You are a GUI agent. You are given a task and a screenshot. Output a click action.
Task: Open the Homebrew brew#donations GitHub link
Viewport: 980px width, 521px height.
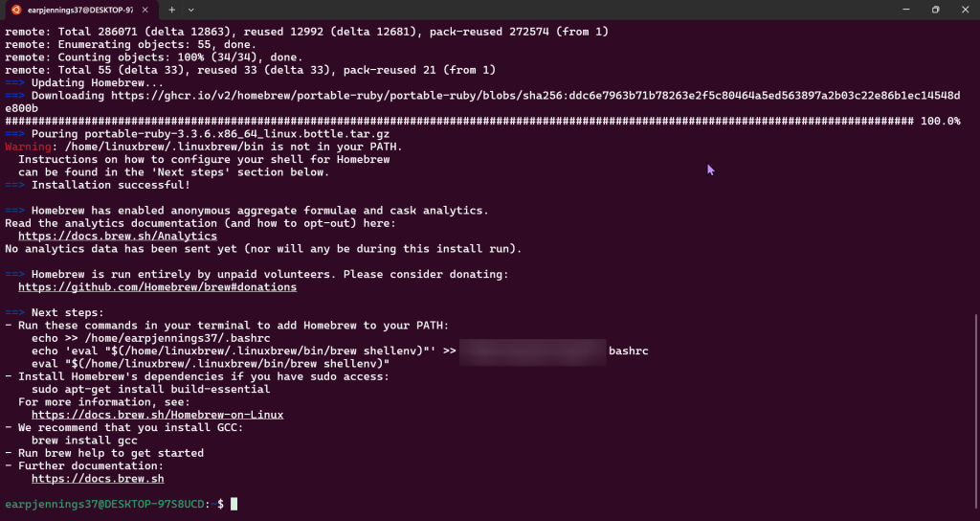tap(157, 287)
